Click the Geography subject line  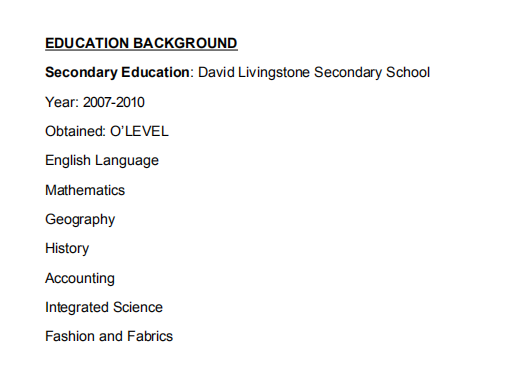(80, 220)
